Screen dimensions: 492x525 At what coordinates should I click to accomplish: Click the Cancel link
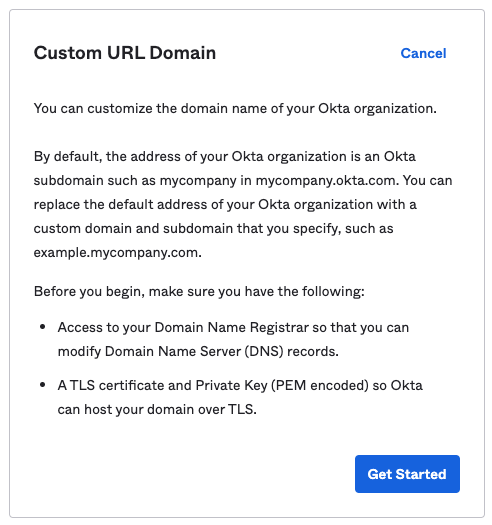pos(423,53)
